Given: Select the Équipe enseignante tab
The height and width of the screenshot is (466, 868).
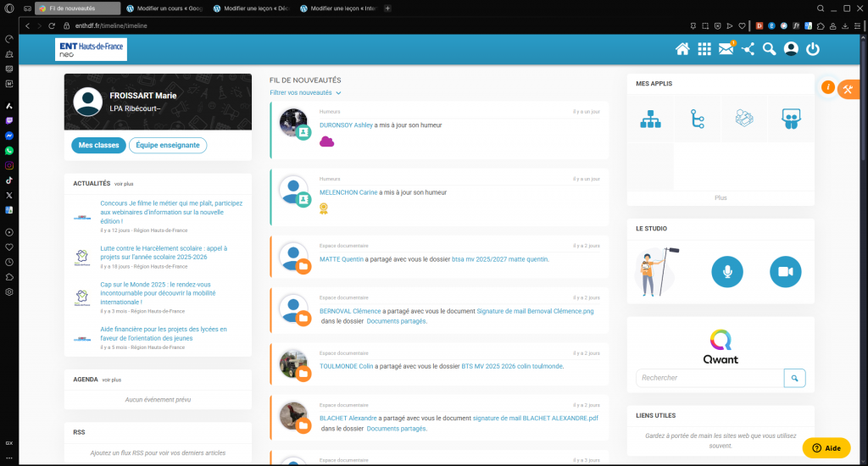Looking at the screenshot, I should [168, 145].
